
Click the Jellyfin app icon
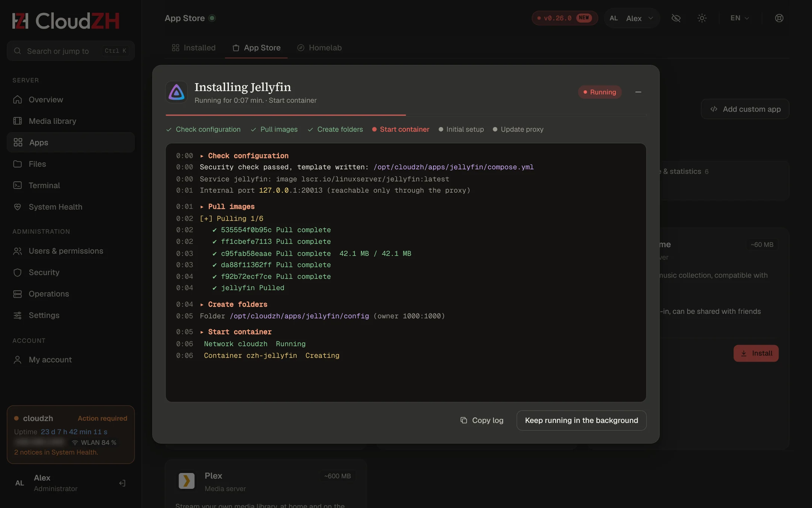pyautogui.click(x=177, y=92)
